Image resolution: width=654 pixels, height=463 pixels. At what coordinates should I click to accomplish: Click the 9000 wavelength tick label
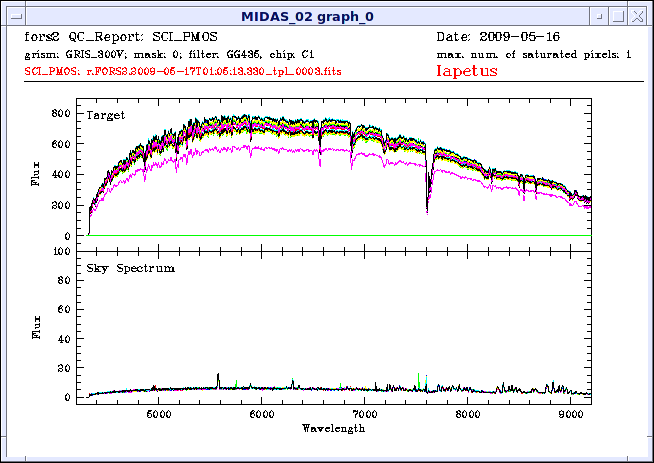[571, 413]
